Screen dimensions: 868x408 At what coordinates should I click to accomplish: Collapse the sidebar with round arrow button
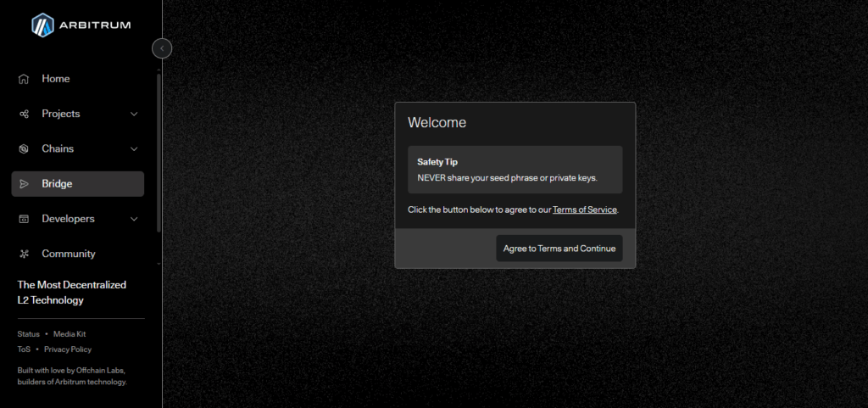pos(162,48)
